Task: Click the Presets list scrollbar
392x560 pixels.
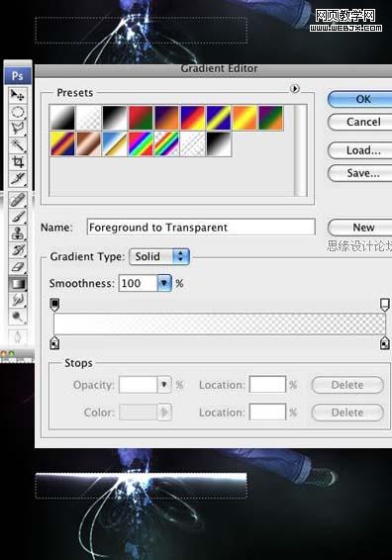Action: click(x=301, y=150)
